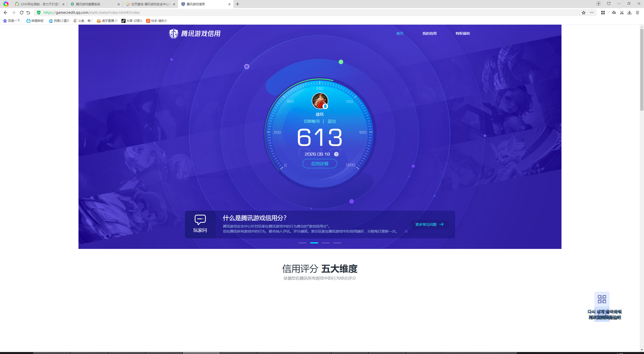Click the question mark help icon next to the date
Screen dimensions: 644x354
coord(336,154)
